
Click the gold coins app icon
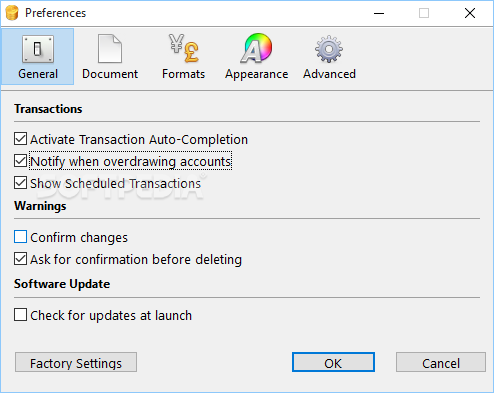12,13
